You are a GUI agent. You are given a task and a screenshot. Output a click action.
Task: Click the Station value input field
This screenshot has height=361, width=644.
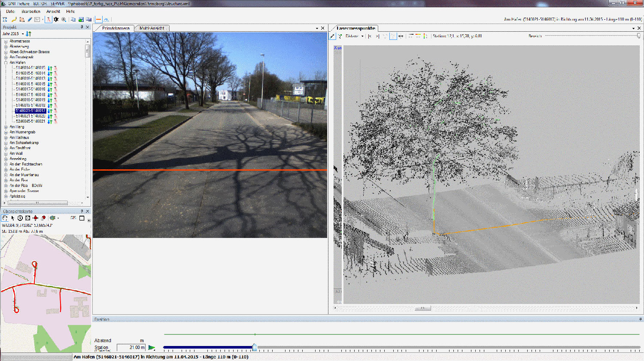pos(131,347)
